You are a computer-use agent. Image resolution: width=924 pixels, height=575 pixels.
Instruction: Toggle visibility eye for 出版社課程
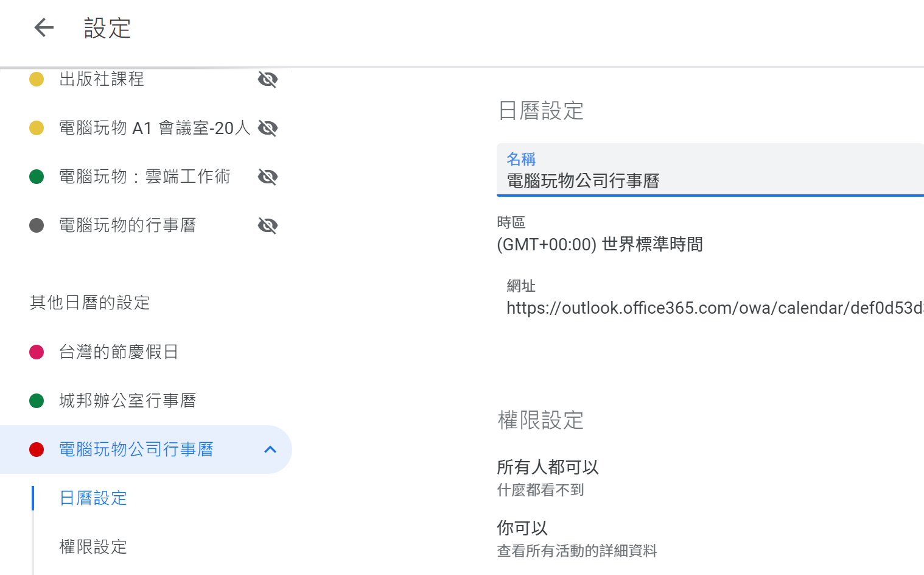[268, 79]
